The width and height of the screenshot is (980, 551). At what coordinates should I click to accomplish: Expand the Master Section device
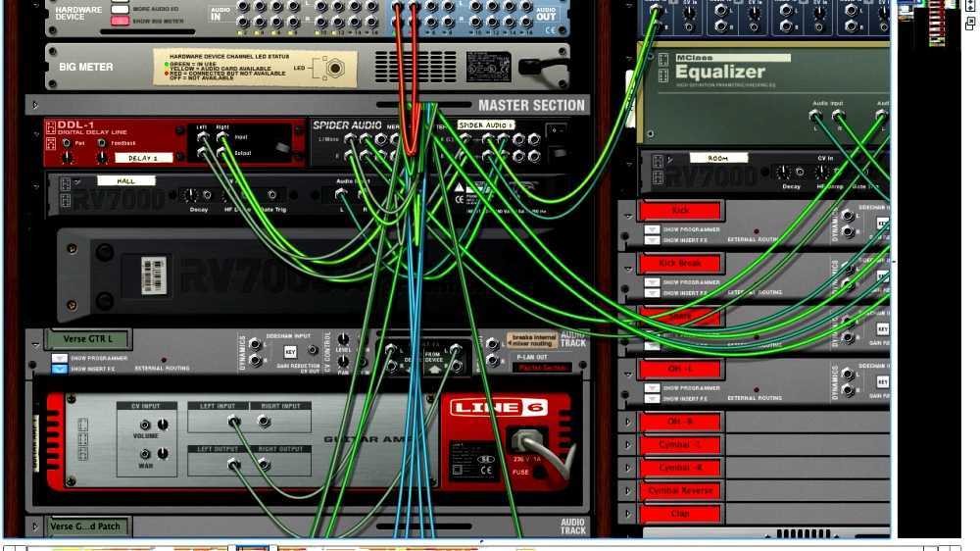point(35,105)
